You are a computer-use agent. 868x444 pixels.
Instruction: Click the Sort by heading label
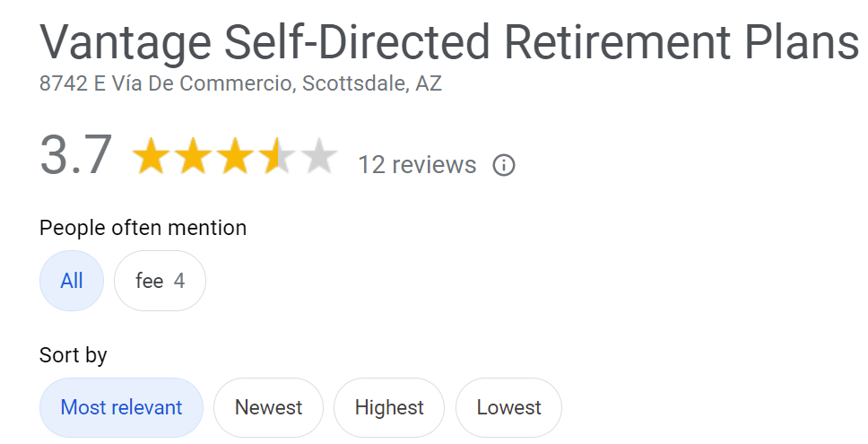73,355
